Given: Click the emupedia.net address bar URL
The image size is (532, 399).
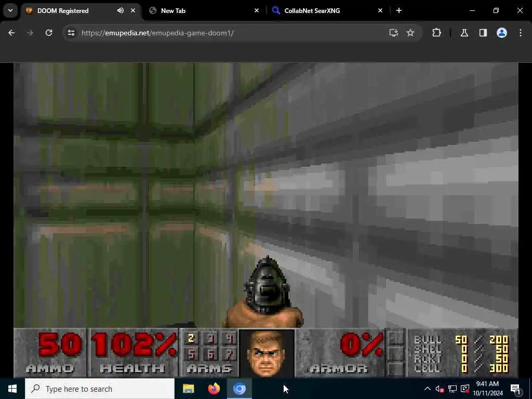Looking at the screenshot, I should coord(157,33).
